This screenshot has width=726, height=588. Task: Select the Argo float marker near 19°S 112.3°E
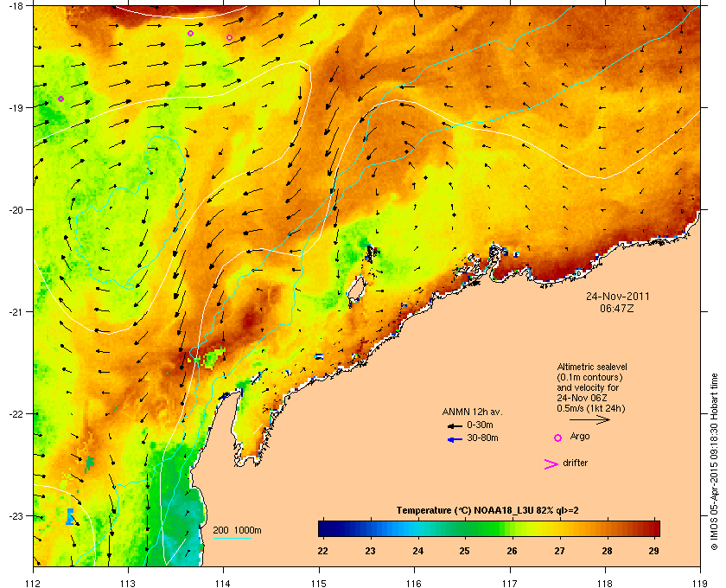click(60, 99)
